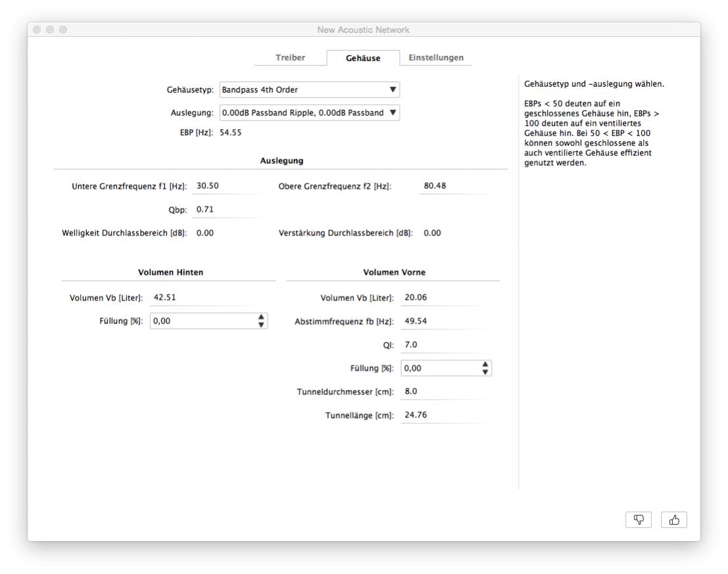Adjust front Füllung using the stepper arrows

tap(485, 368)
